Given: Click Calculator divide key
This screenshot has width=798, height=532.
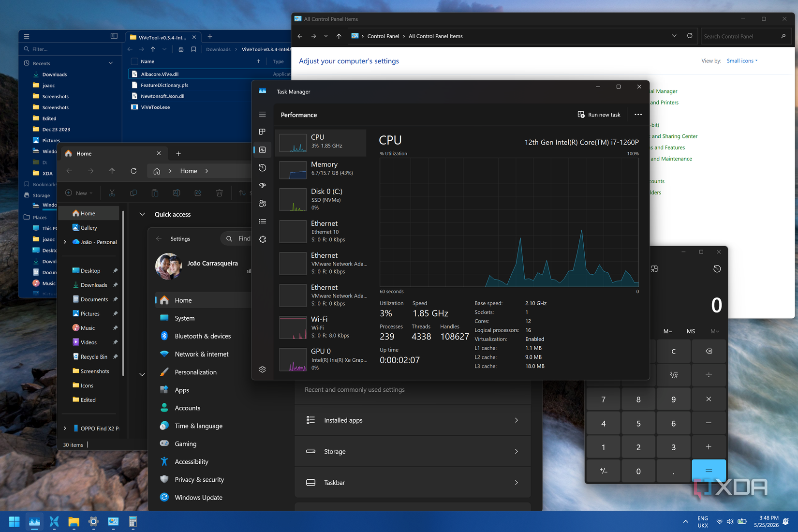Looking at the screenshot, I should coord(709,375).
